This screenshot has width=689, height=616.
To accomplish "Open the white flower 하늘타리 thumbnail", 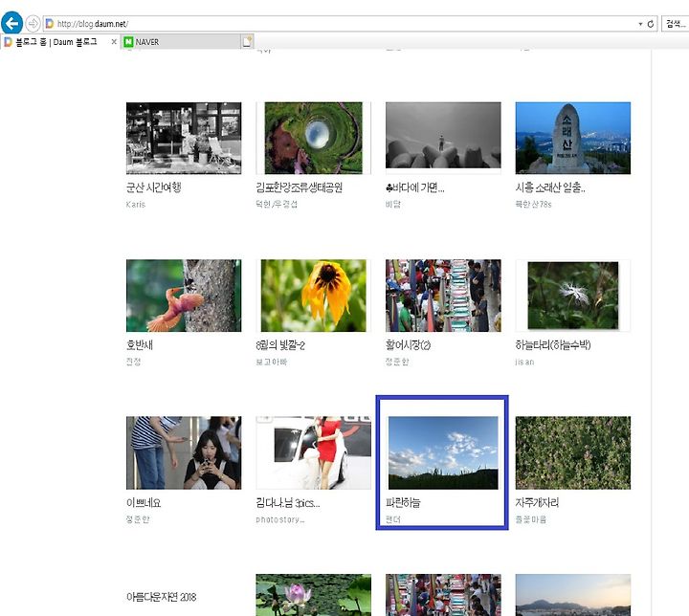I will point(572,296).
